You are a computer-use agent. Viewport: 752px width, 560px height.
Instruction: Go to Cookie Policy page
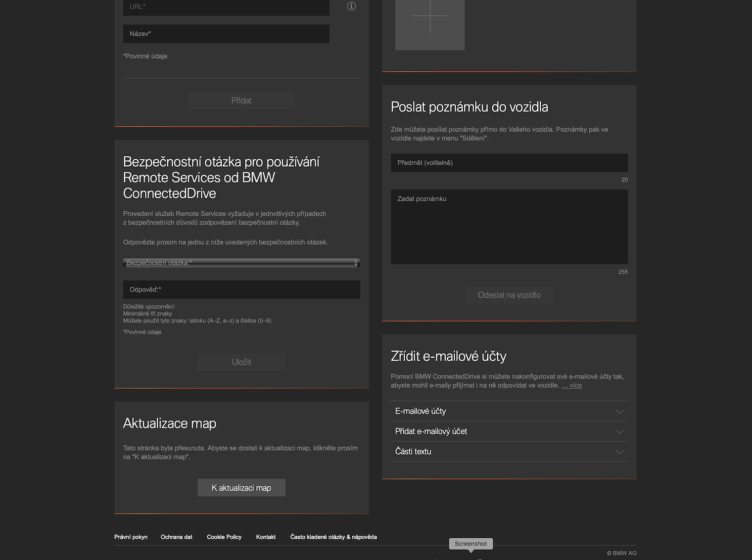coord(224,537)
